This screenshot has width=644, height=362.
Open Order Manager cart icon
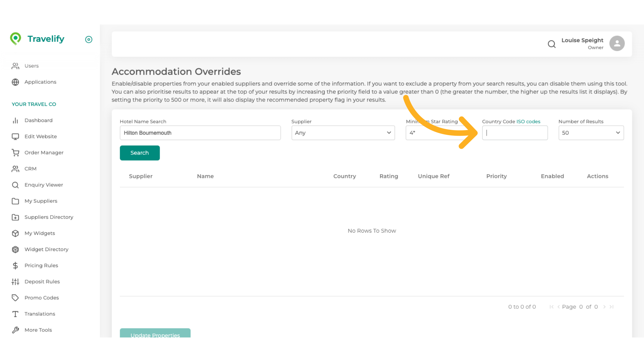pyautogui.click(x=15, y=153)
